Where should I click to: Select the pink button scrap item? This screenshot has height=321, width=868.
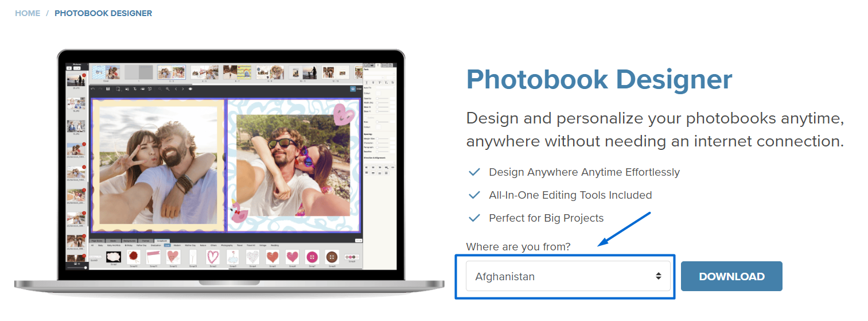[x=312, y=257]
